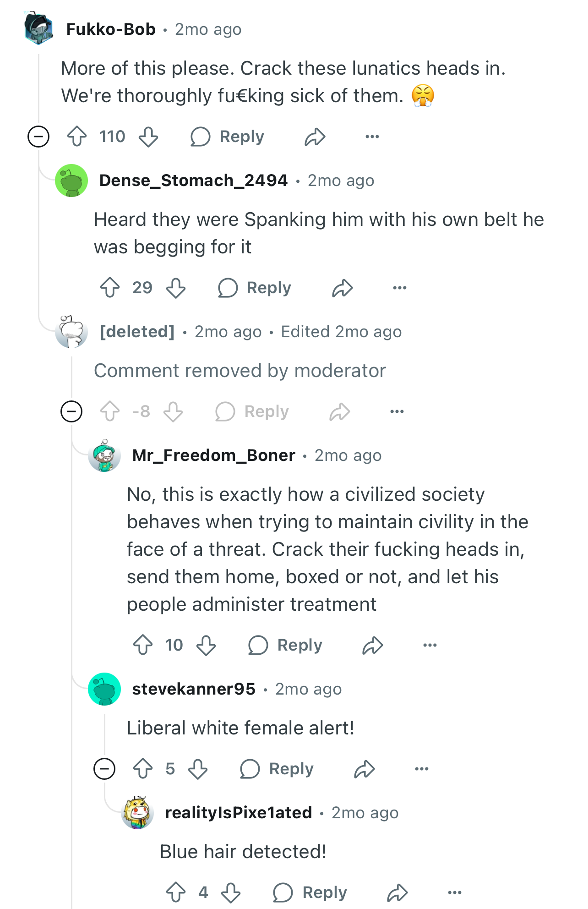Open more options on Mr_Freedom_Boner's comment
Image resolution: width=588 pixels, height=909 pixels.
[x=430, y=645]
